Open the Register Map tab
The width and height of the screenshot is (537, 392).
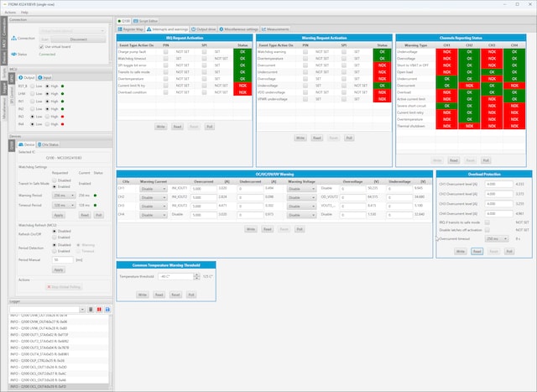pos(133,29)
